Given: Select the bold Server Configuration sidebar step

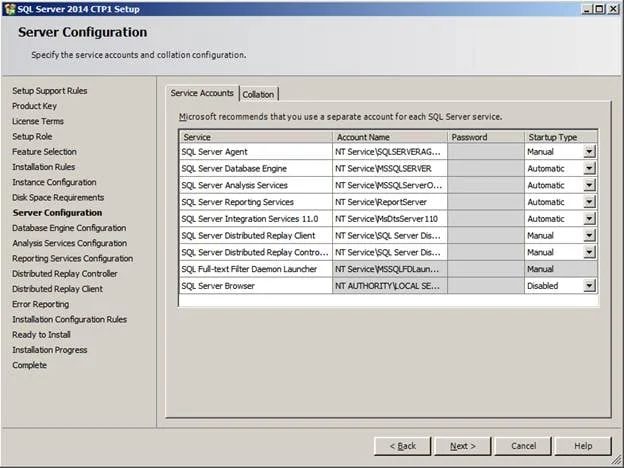Looking at the screenshot, I should (57, 213).
